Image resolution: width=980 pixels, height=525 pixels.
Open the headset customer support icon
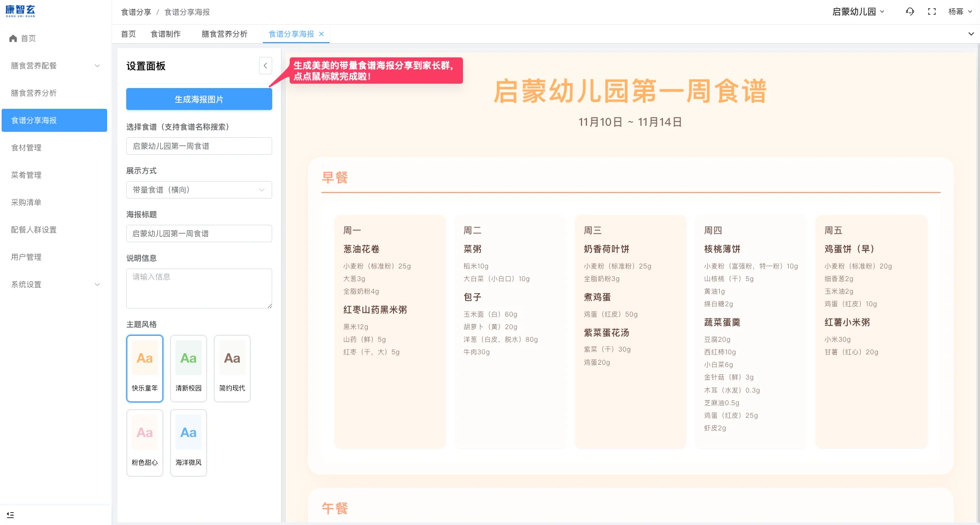(909, 11)
